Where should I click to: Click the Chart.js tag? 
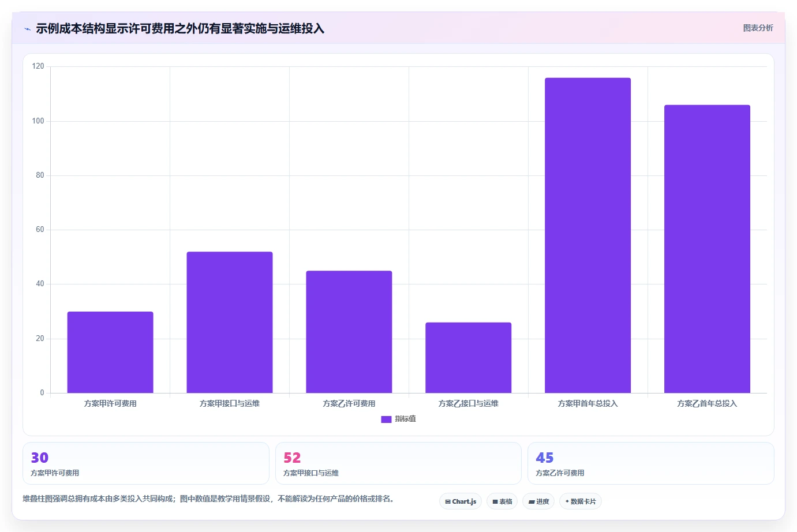point(461,501)
